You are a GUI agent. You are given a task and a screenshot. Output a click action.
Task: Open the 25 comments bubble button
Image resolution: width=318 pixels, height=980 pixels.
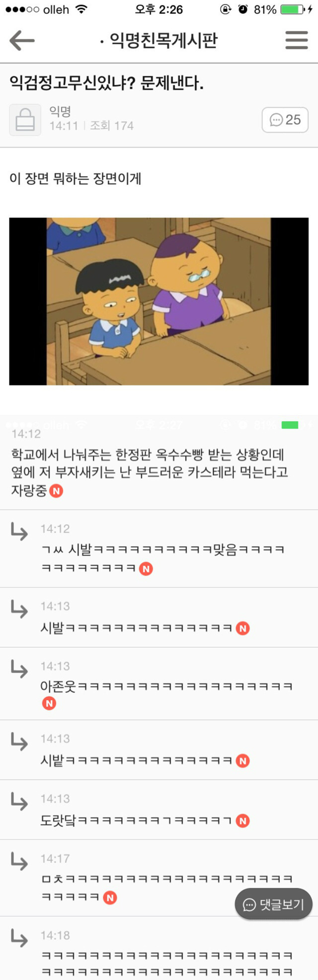pos(285,120)
